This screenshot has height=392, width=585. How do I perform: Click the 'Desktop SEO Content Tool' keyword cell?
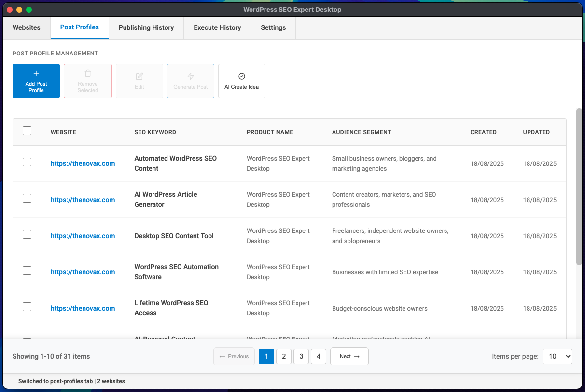pyautogui.click(x=174, y=236)
